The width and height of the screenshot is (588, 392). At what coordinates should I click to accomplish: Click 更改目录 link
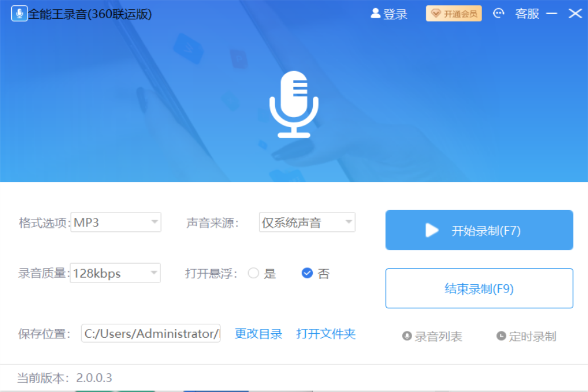tap(258, 333)
